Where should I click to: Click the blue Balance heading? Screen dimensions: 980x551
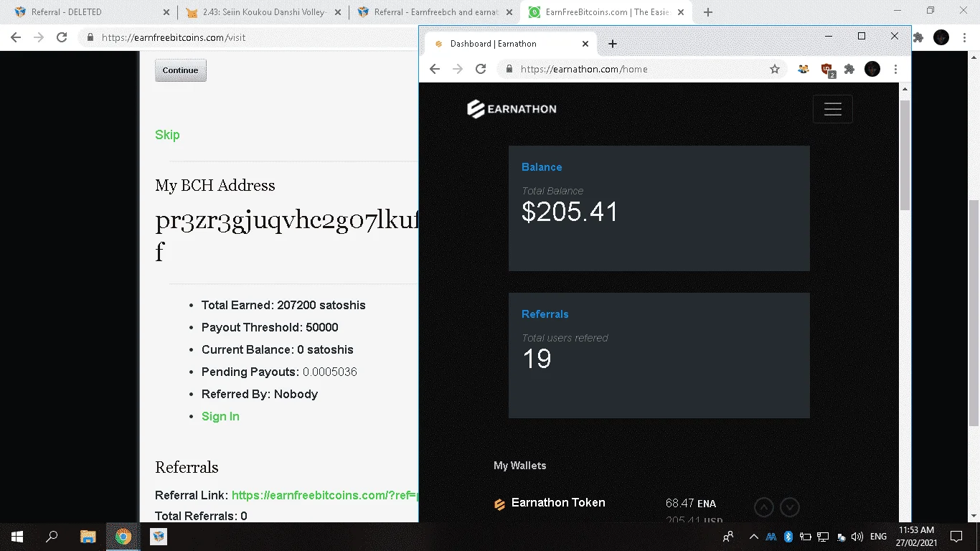point(542,167)
